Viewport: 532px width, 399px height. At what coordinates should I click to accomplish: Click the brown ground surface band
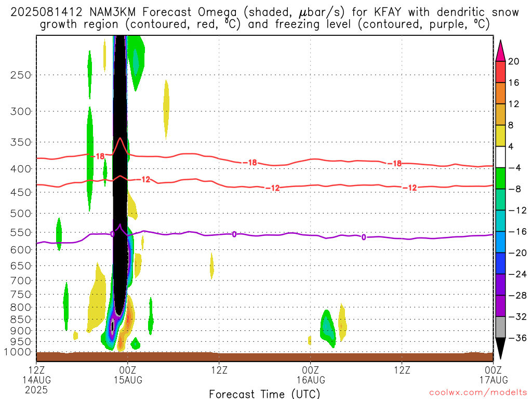click(x=264, y=356)
